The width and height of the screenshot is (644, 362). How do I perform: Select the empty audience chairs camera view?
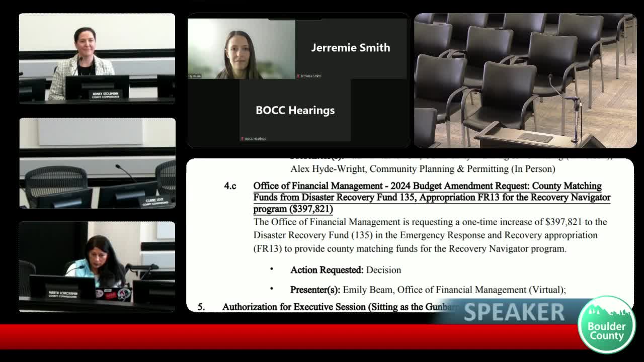tap(525, 80)
